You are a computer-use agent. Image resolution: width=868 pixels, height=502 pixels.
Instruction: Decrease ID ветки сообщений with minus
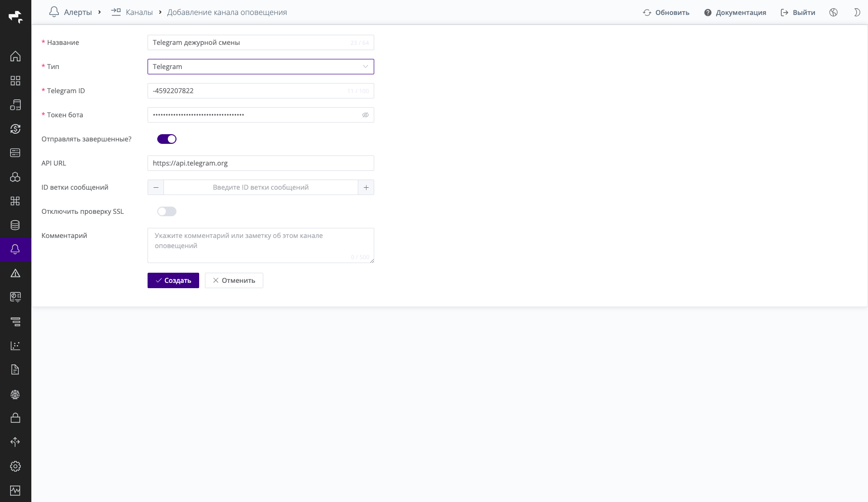coord(156,187)
